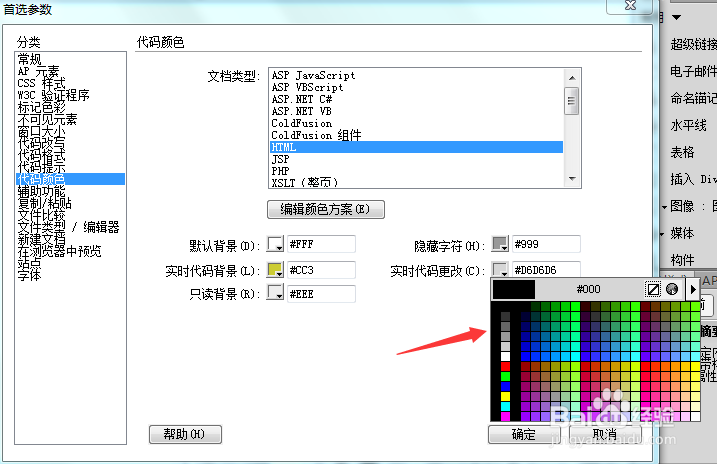Open the live code background yellow swatch
Image resolution: width=717 pixels, height=464 pixels.
275,270
